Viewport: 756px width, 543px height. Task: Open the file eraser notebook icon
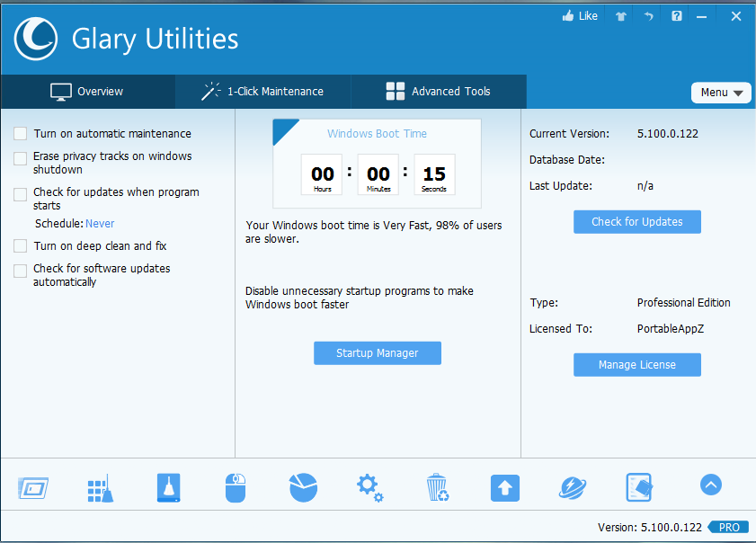tap(639, 487)
